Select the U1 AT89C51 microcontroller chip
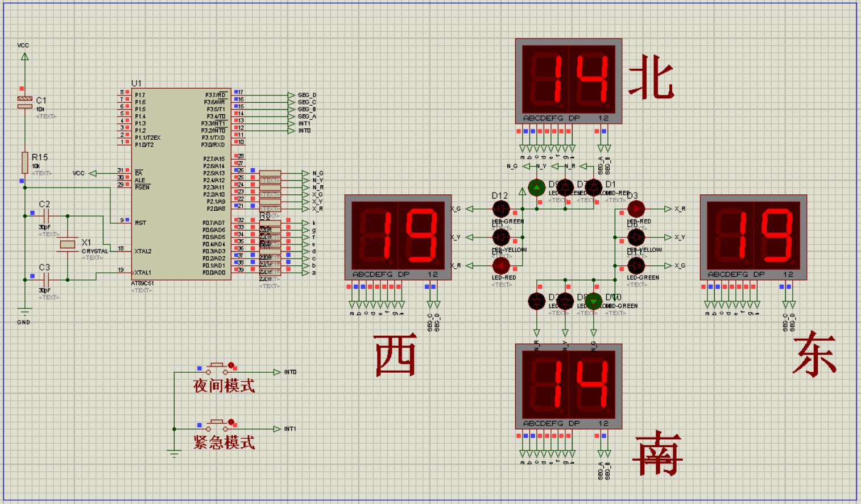Screen dimensions: 861x504 point(181,184)
